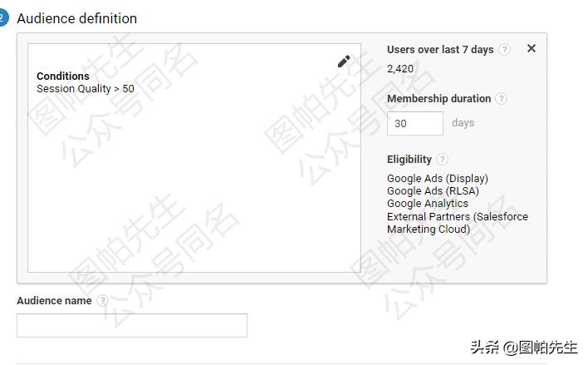This screenshot has height=365, width=588.
Task: Click the help icon next to Audience name
Action: (102, 301)
